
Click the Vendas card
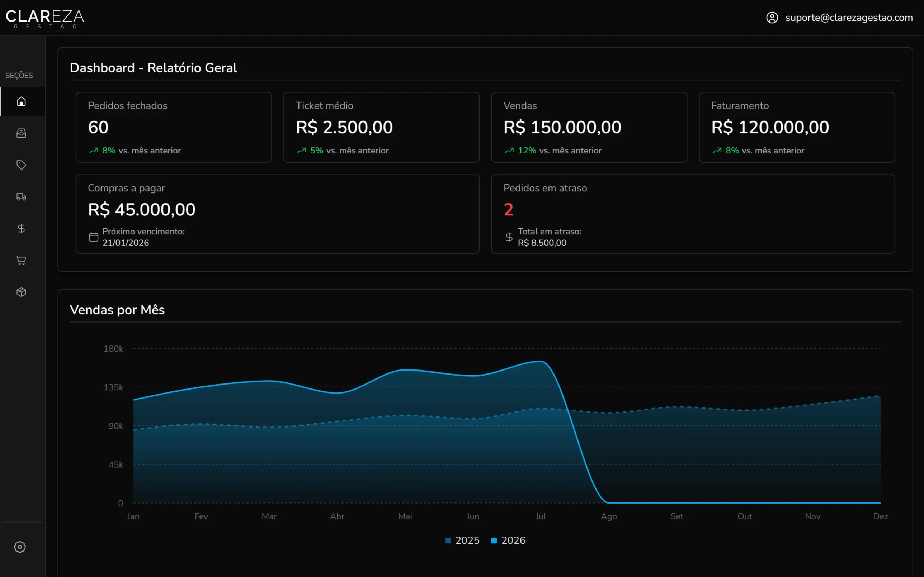[x=589, y=128]
